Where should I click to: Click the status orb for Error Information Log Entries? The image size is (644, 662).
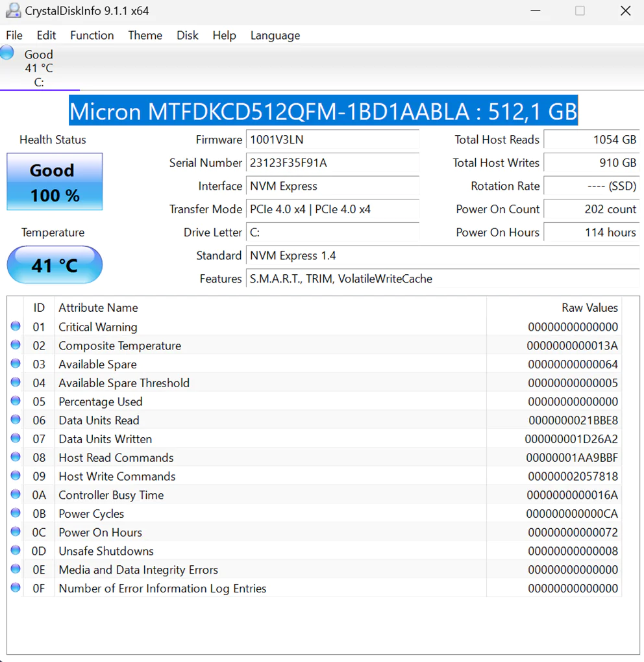[x=16, y=587]
